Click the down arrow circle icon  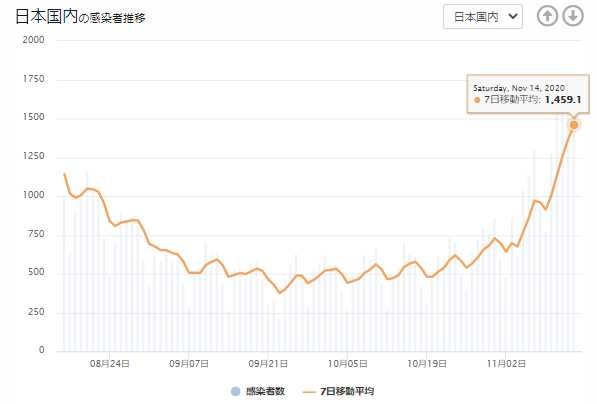[x=573, y=16]
